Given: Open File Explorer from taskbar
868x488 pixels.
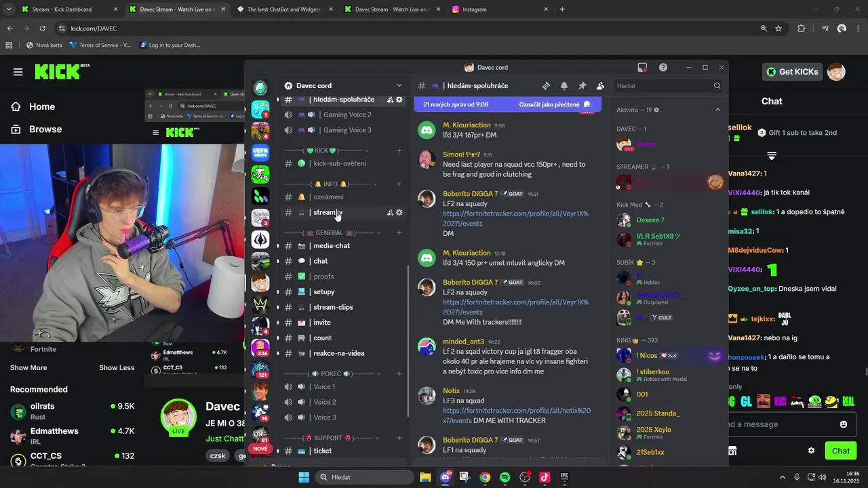Looking at the screenshot, I should [x=425, y=477].
